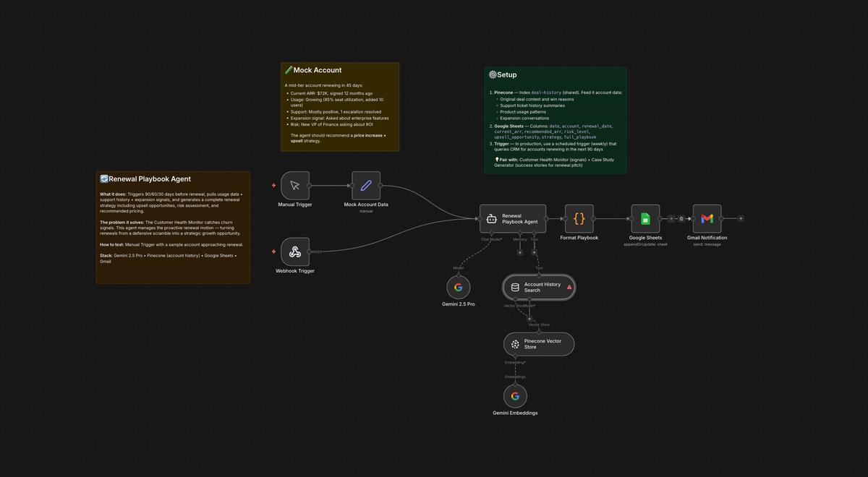Open the Renewal Playbook Agent robot node
Screen dimensions: 868x477
[513, 218]
